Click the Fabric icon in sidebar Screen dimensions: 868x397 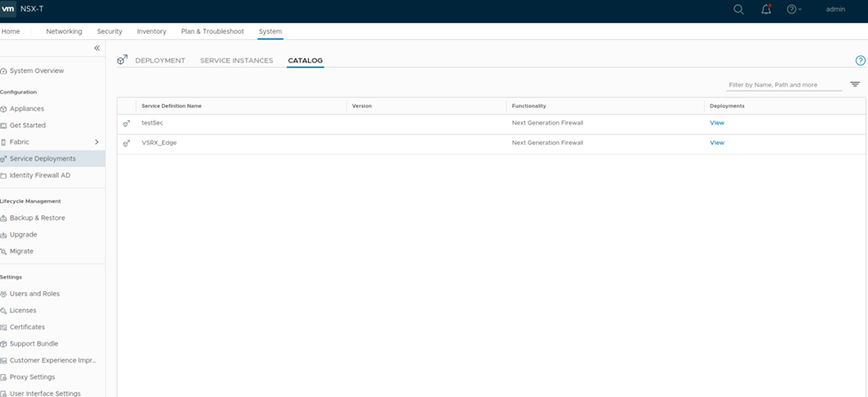[4, 142]
